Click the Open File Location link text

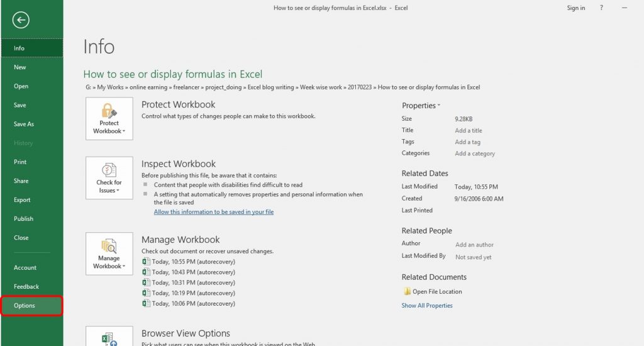pyautogui.click(x=437, y=291)
